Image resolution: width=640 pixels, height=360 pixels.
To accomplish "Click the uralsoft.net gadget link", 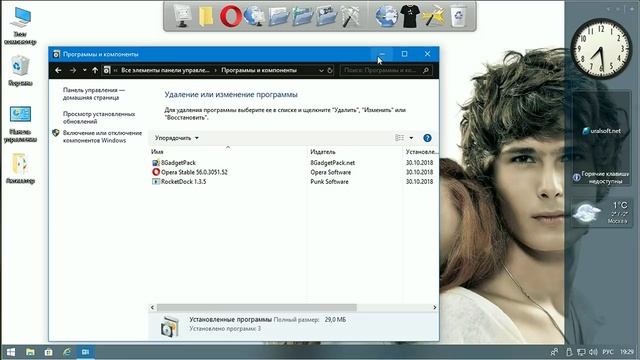I will click(602, 131).
